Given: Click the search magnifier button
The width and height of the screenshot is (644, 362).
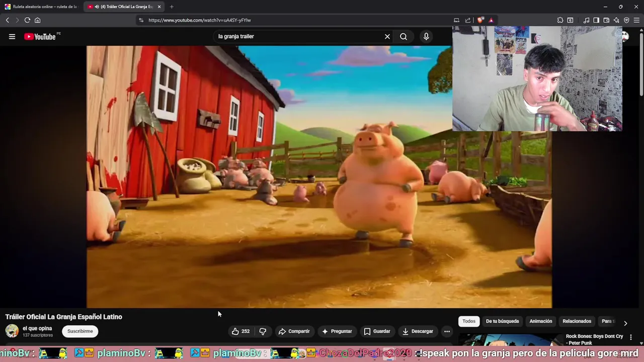Looking at the screenshot, I should [x=404, y=36].
